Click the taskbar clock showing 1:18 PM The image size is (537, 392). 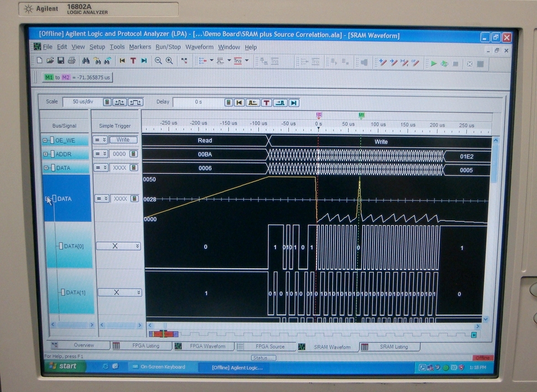[478, 367]
